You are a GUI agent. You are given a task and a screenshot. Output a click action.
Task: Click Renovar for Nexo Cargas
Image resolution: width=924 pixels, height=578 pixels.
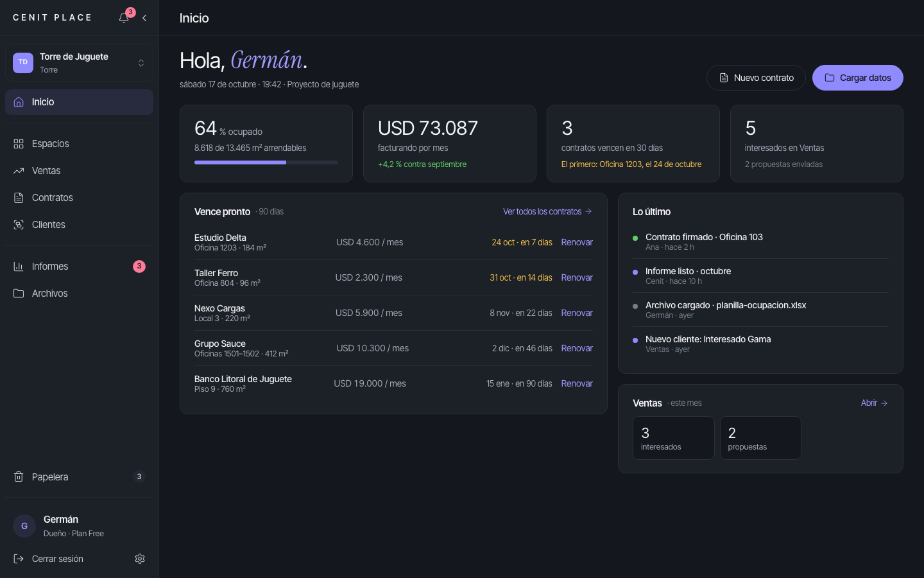[x=577, y=313]
